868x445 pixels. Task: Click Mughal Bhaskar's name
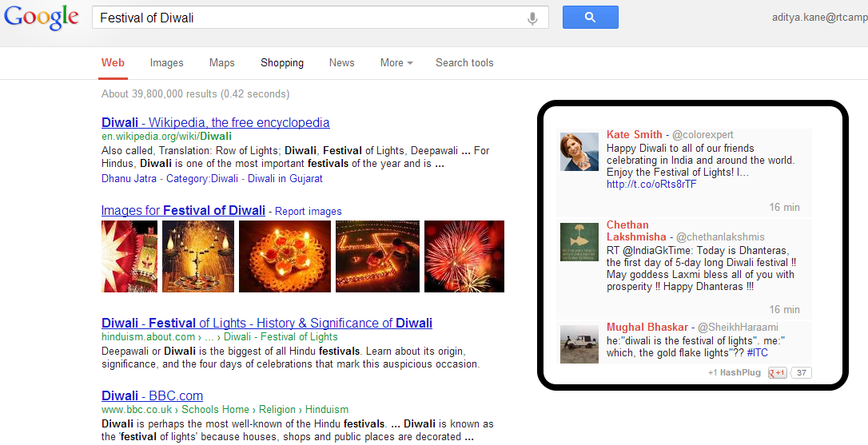pyautogui.click(x=647, y=327)
